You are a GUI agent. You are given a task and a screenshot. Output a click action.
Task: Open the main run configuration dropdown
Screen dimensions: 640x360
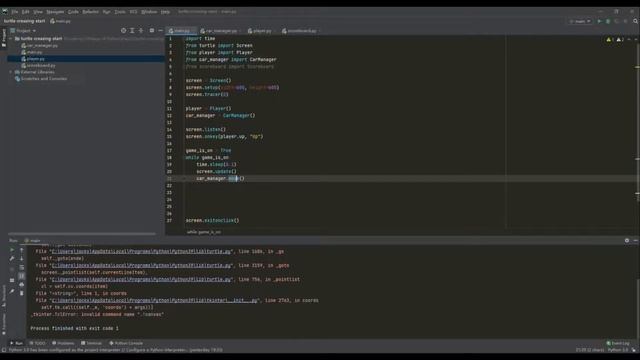pos(580,21)
